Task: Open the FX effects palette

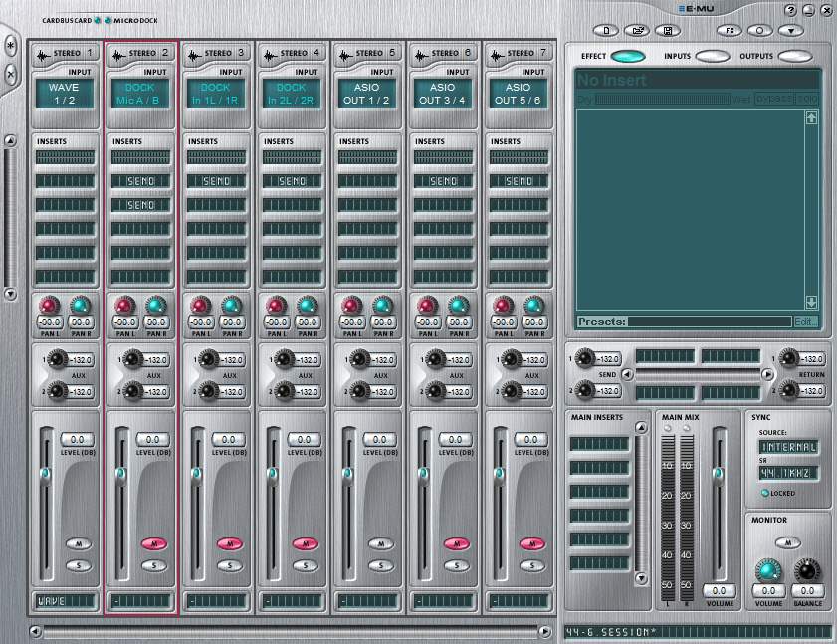Action: point(730,31)
